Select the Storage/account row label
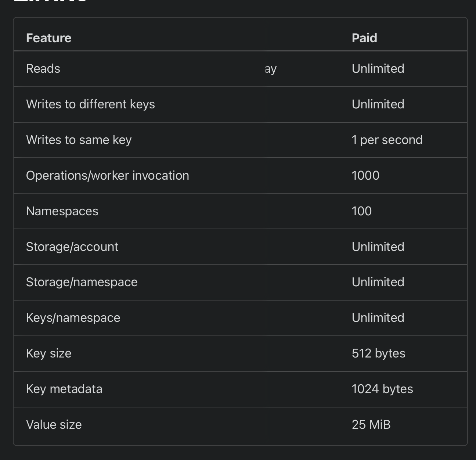Image resolution: width=476 pixels, height=460 pixels. click(x=72, y=247)
